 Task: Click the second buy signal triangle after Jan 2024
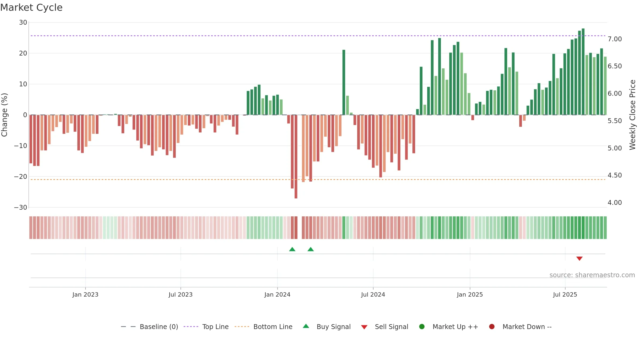311,249
